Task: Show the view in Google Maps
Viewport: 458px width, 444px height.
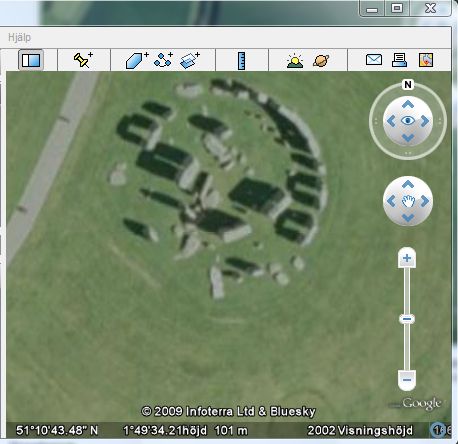Action: tap(426, 60)
